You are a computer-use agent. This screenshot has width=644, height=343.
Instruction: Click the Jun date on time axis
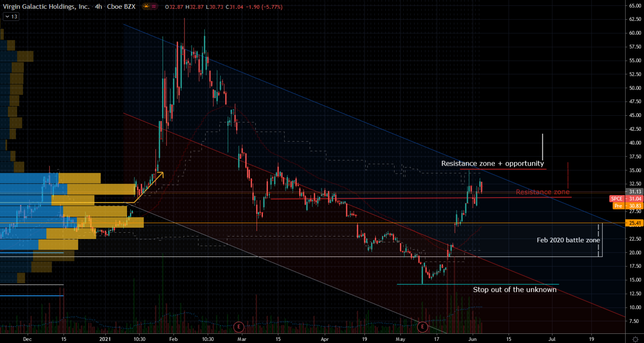point(473,339)
